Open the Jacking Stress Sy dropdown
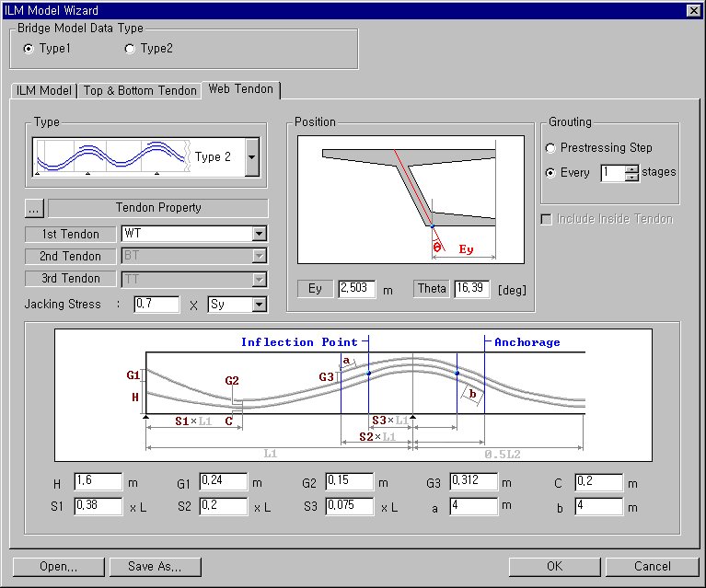 [260, 304]
